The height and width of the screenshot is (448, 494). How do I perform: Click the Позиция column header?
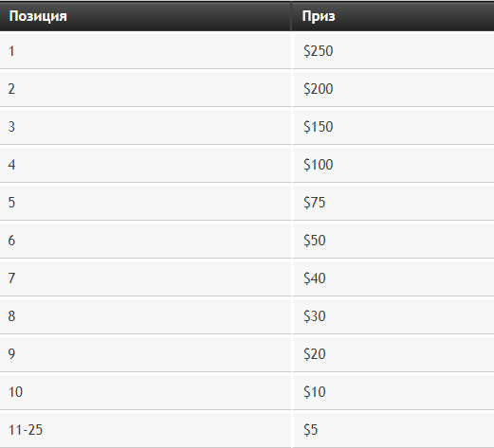click(x=145, y=16)
